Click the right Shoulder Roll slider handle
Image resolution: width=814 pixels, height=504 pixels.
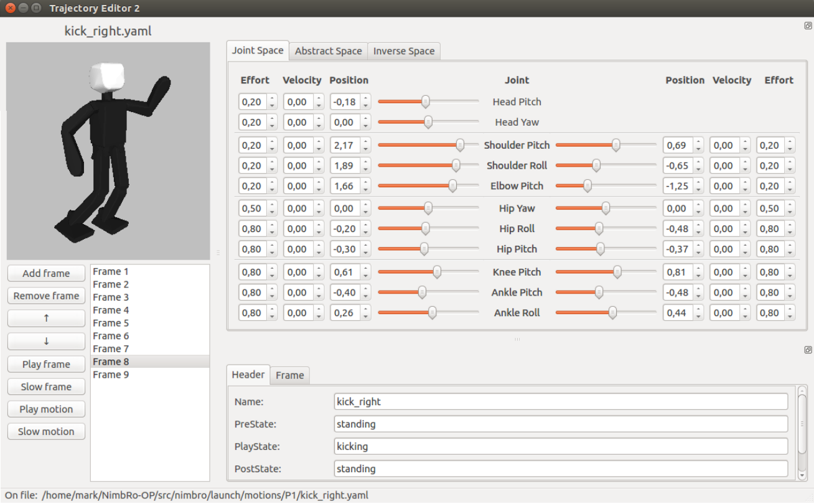click(596, 166)
